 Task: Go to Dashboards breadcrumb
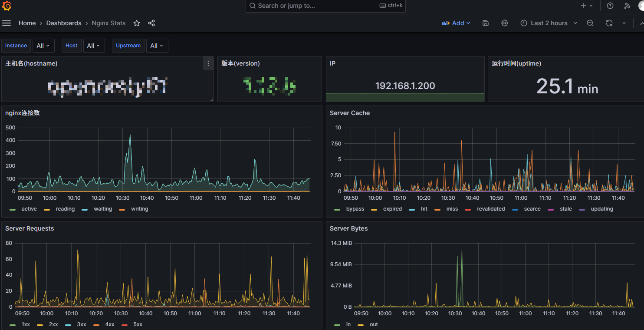click(64, 23)
